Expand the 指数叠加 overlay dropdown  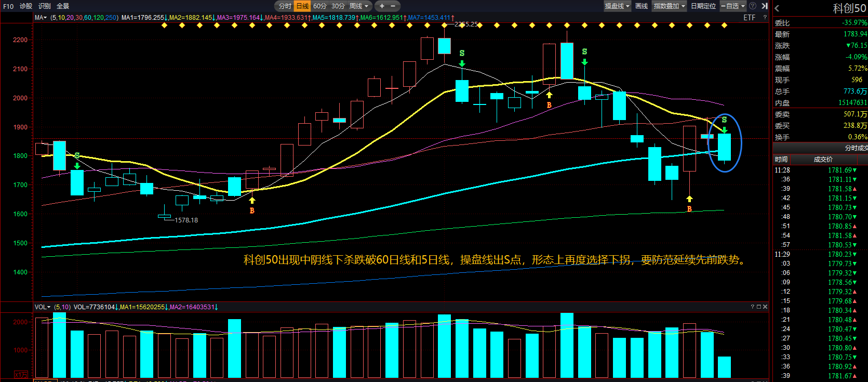click(669, 6)
